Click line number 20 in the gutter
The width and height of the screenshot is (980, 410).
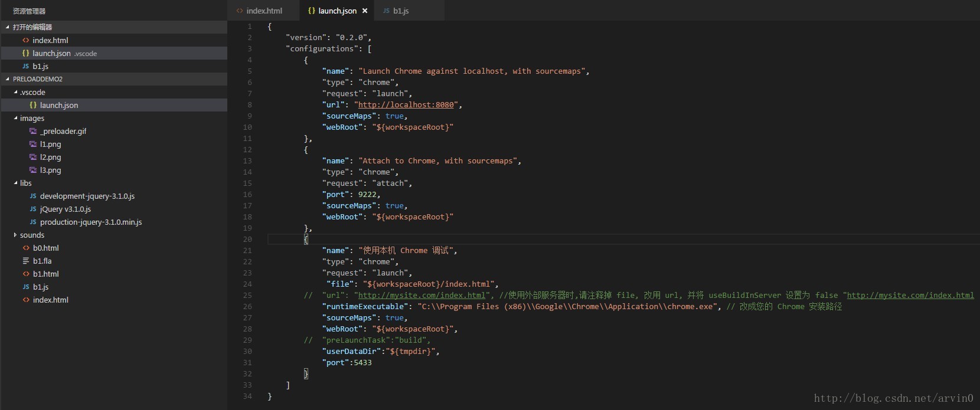click(x=247, y=239)
